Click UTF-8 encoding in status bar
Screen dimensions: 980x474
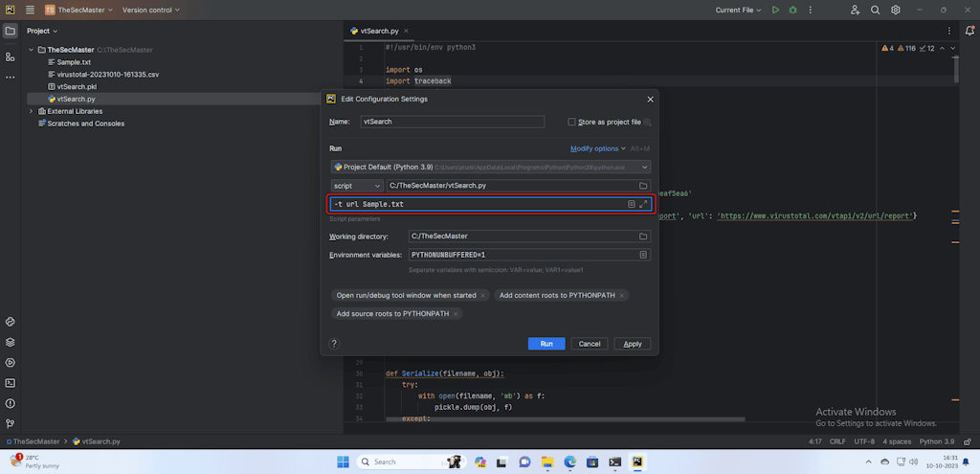coord(864,441)
